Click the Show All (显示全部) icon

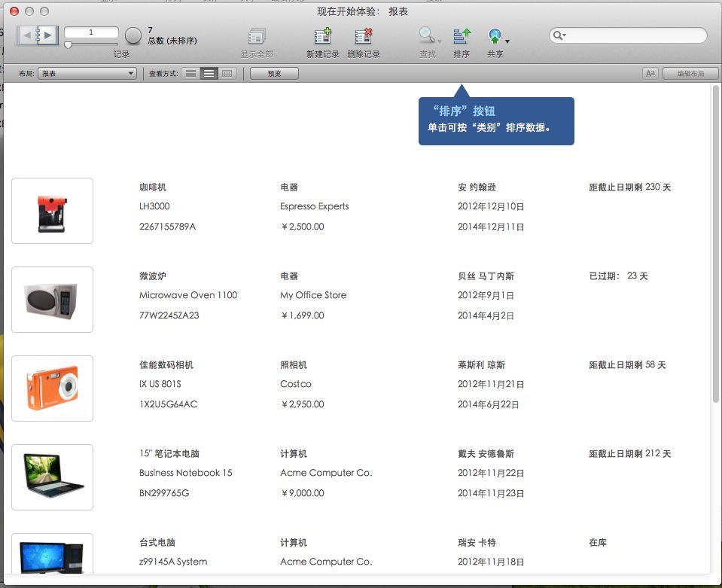pyautogui.click(x=257, y=36)
